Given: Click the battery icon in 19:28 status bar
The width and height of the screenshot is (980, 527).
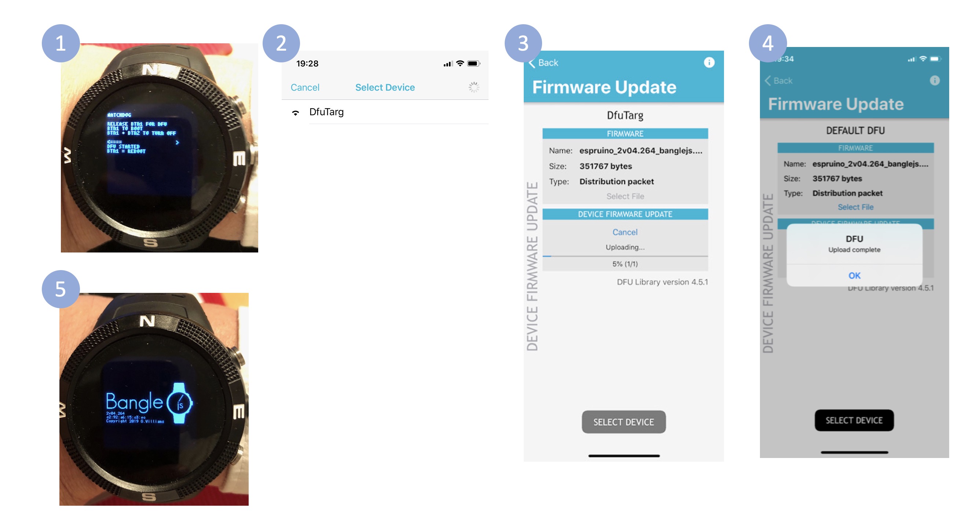Looking at the screenshot, I should [x=473, y=63].
